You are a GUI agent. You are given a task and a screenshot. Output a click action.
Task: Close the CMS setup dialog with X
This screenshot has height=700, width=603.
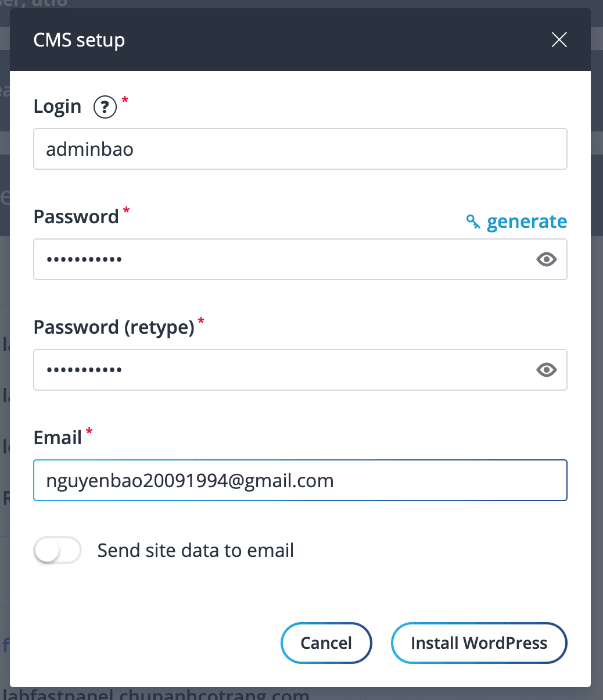(559, 40)
